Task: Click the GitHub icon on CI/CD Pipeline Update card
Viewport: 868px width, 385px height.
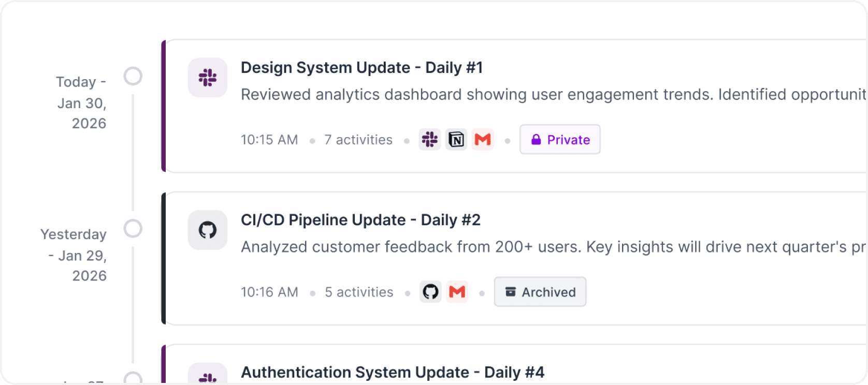Action: click(x=208, y=230)
